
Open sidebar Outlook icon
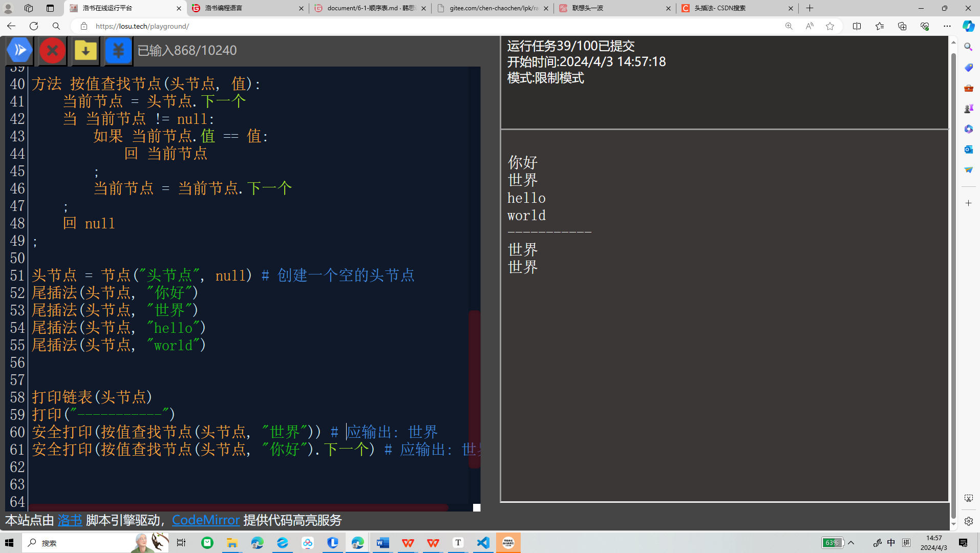point(968,150)
